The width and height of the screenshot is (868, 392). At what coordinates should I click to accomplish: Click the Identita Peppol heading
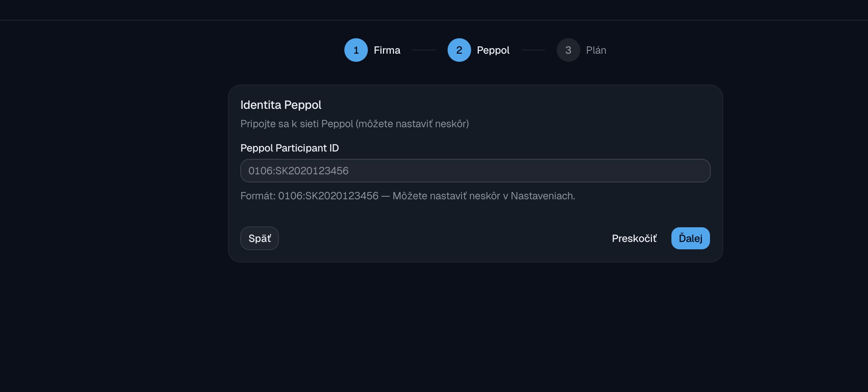281,105
